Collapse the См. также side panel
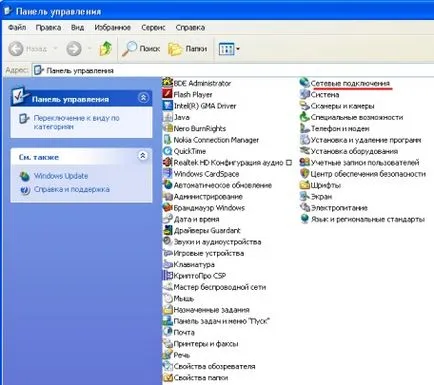 (143, 156)
